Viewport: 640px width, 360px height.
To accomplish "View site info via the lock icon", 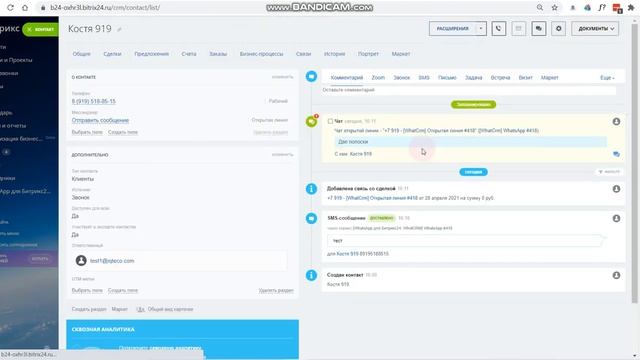I will [x=42, y=7].
